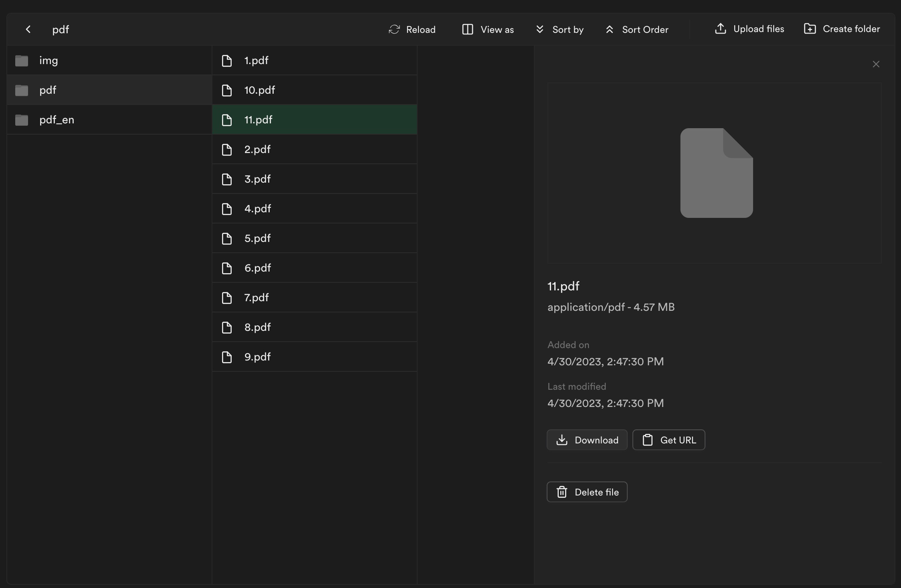This screenshot has height=588, width=901.
Task: Download 11.pdf from the details panel
Action: (x=587, y=440)
